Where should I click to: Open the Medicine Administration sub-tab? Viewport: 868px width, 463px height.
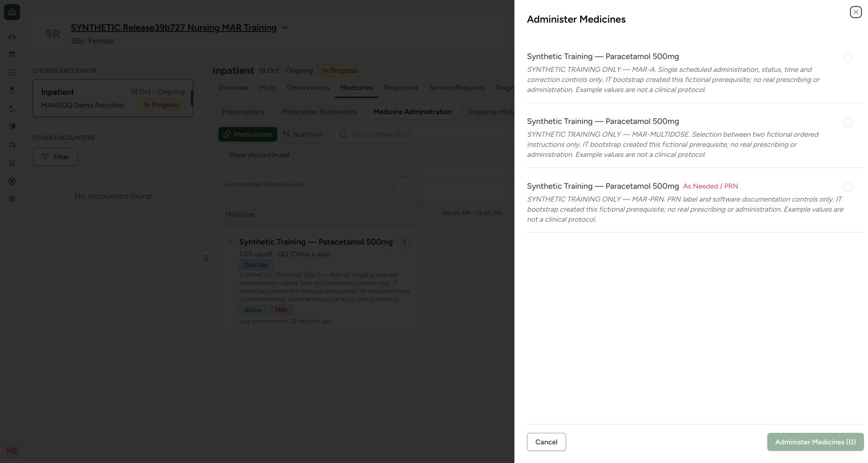pos(412,112)
